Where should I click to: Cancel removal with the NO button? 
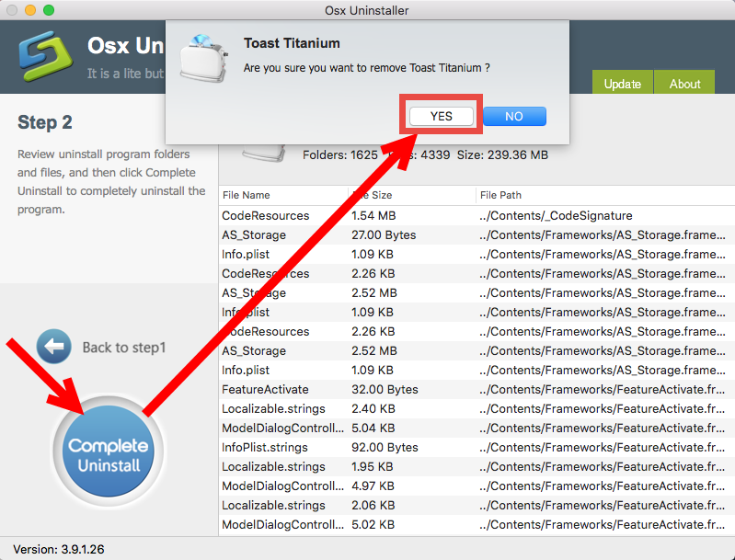(x=514, y=116)
